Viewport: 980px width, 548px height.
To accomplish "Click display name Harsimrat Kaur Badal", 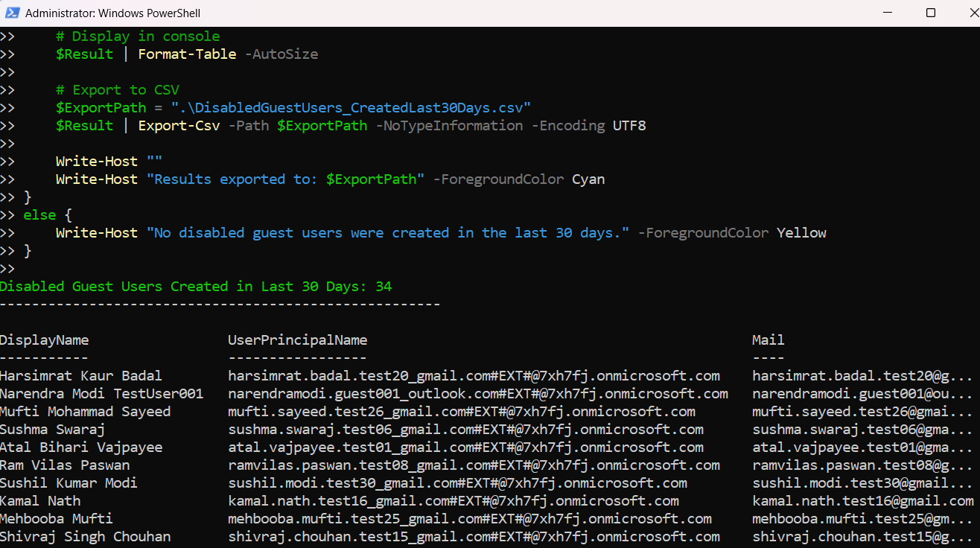I will click(x=80, y=376).
